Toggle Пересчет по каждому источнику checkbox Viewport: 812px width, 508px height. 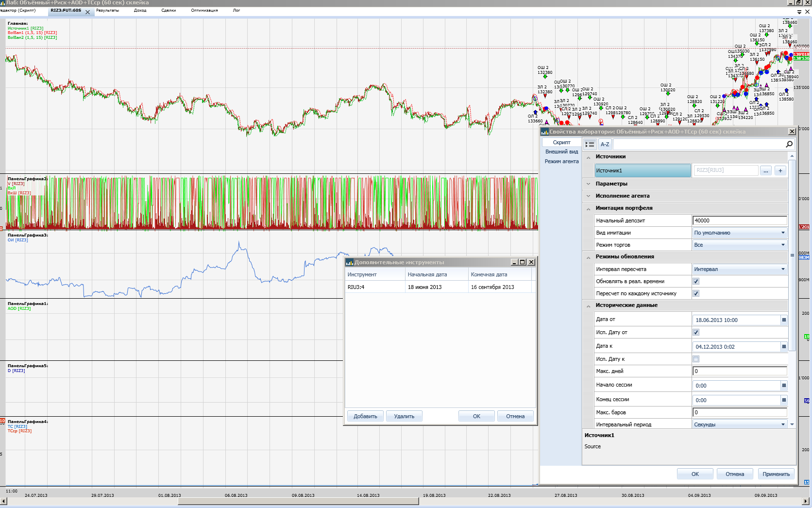tap(696, 293)
